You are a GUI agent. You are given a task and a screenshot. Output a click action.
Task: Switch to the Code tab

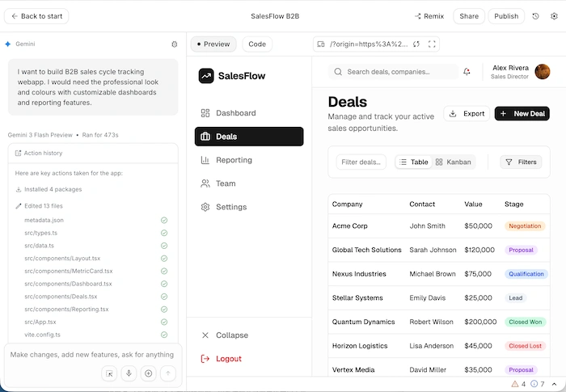(x=257, y=44)
